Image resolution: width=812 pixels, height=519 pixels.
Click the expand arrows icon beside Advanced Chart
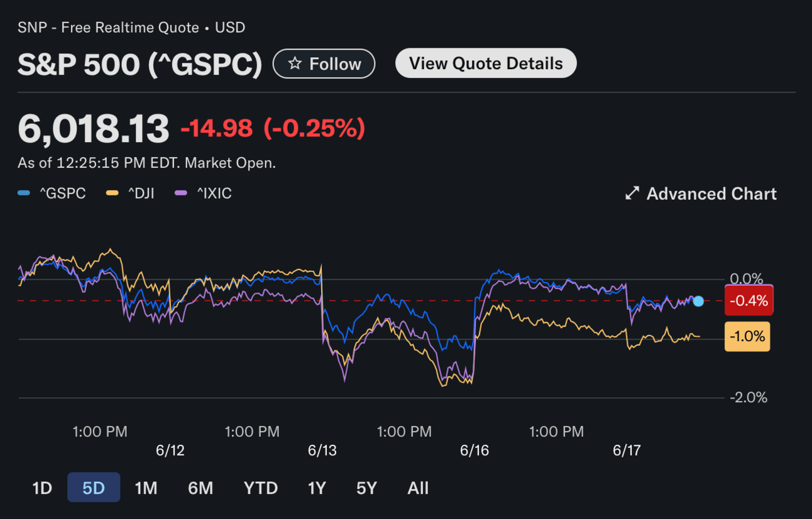[632, 194]
